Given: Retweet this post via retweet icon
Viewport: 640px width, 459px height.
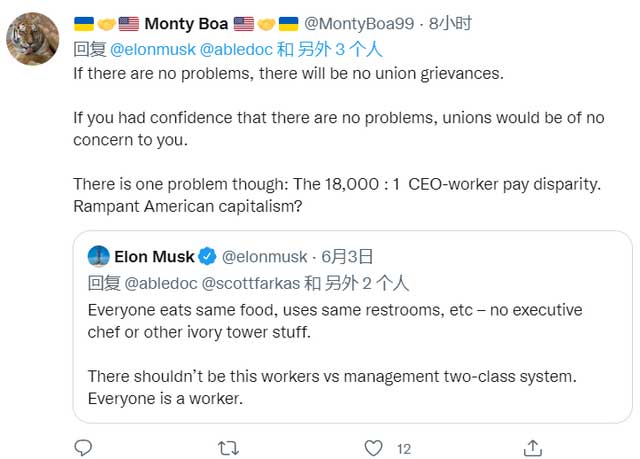Looking at the screenshot, I should pos(228,447).
